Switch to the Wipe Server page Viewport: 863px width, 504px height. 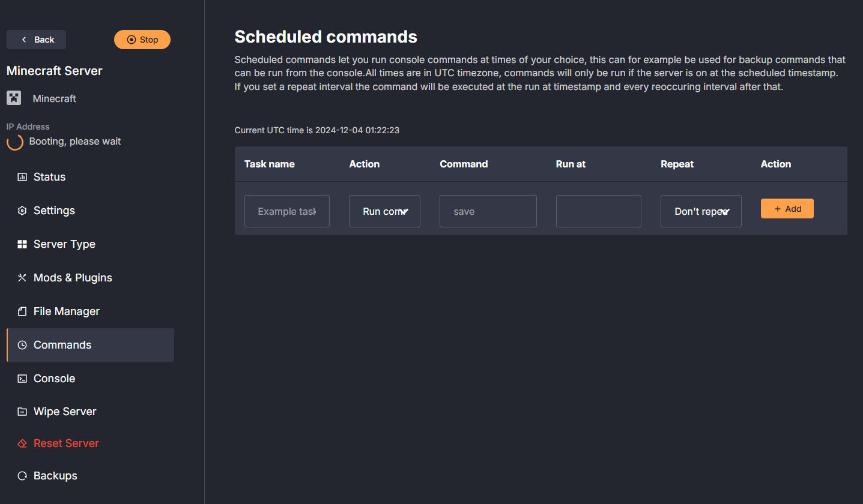(x=64, y=411)
